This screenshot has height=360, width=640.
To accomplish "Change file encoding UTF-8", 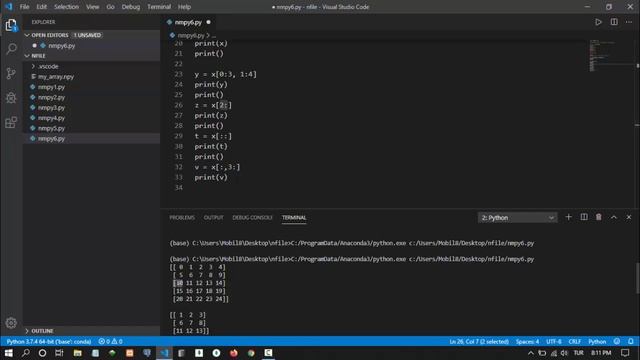I will click(x=553, y=341).
